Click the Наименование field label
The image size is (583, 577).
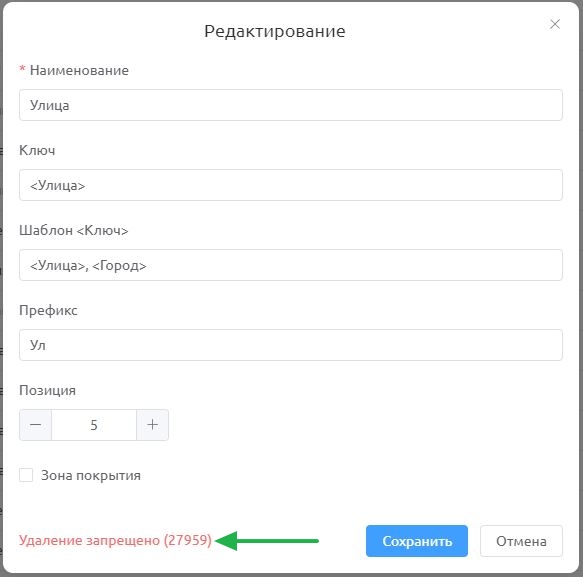(79, 70)
